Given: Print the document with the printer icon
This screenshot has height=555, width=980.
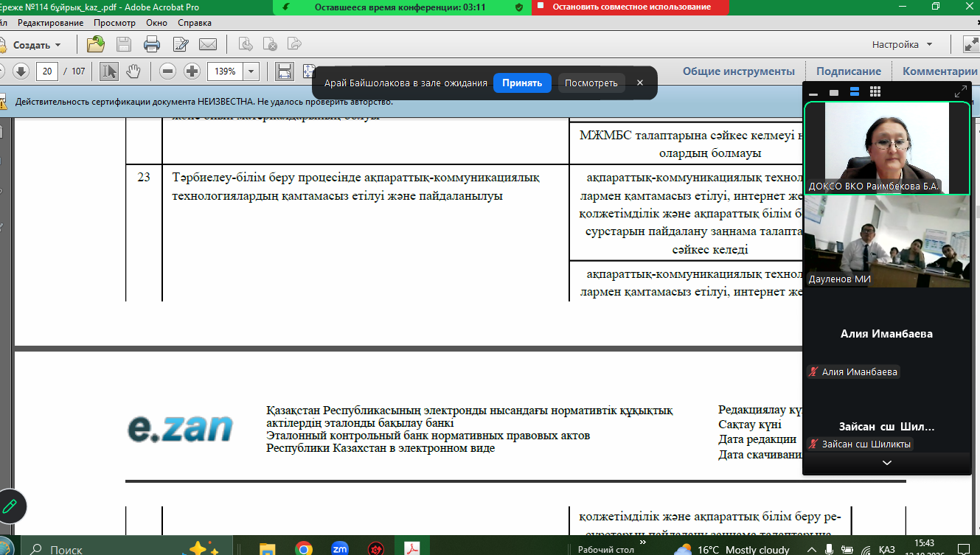Looking at the screenshot, I should 152,45.
